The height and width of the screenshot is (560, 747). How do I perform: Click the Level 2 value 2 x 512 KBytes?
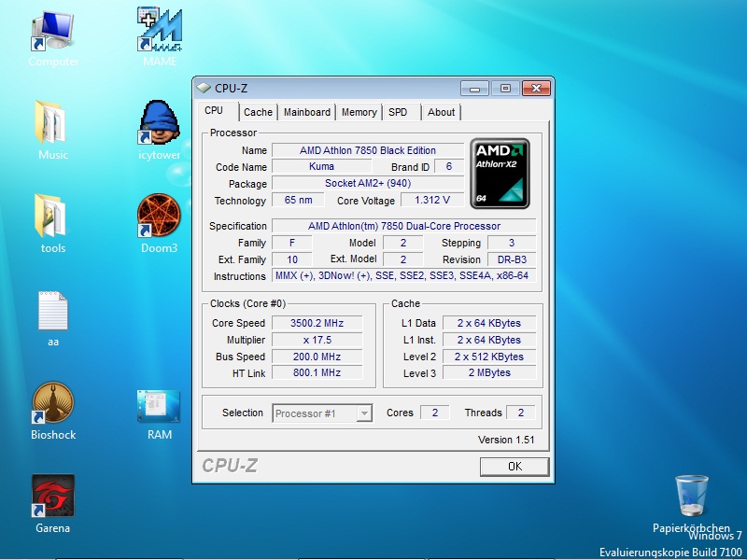pos(489,357)
